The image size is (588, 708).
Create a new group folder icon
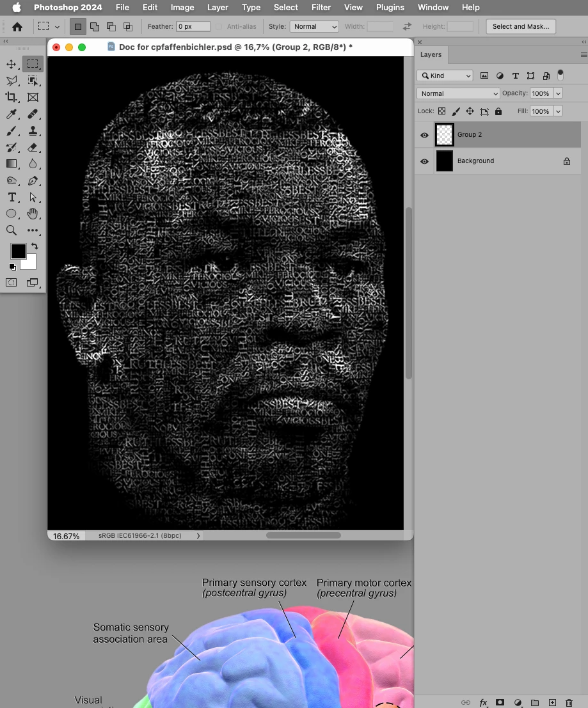[535, 703]
